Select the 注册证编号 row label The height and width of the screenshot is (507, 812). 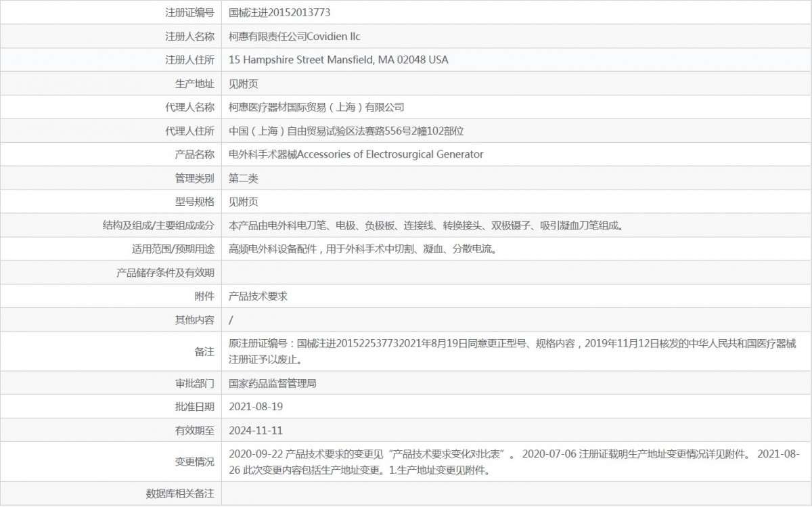(x=189, y=12)
